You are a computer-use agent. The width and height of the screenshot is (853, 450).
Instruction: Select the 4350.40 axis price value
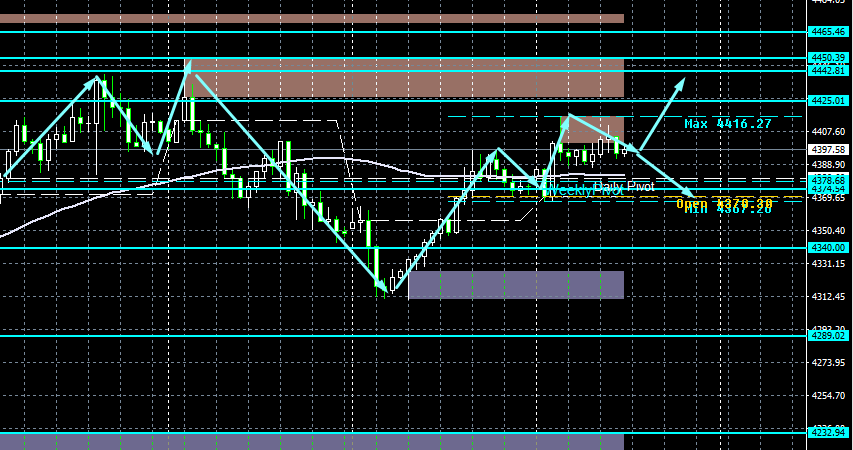click(x=830, y=231)
